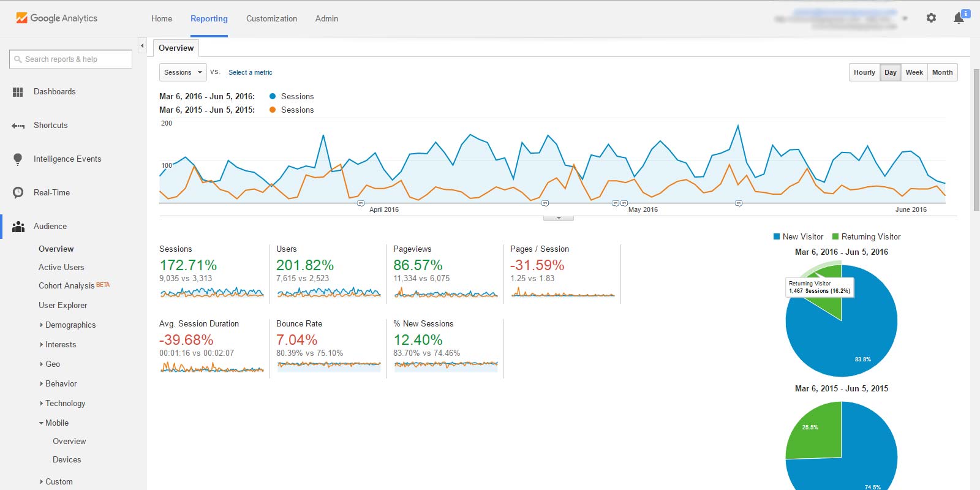Image resolution: width=980 pixels, height=490 pixels.
Task: Open the Customization tab
Action: pyautogui.click(x=271, y=19)
